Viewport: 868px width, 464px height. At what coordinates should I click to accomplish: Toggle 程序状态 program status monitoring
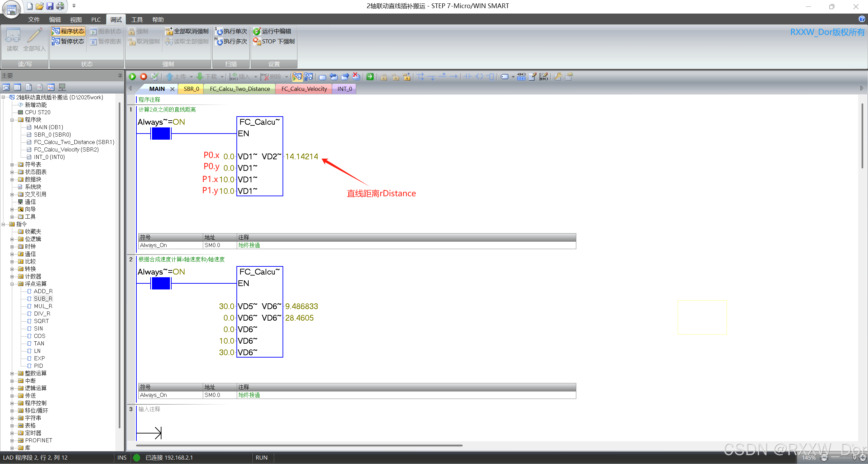(x=68, y=31)
